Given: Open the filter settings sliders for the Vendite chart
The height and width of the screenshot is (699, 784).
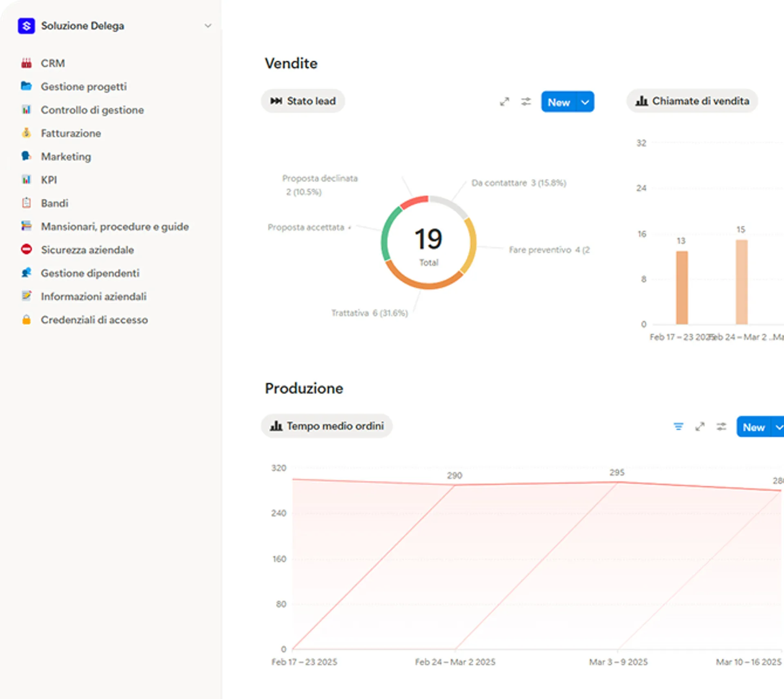Looking at the screenshot, I should click(526, 102).
